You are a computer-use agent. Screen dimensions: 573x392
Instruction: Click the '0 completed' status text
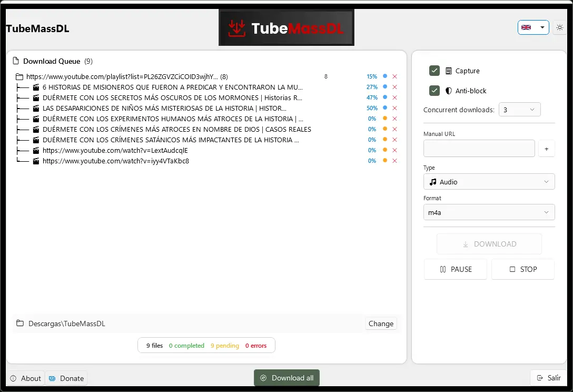pos(186,346)
